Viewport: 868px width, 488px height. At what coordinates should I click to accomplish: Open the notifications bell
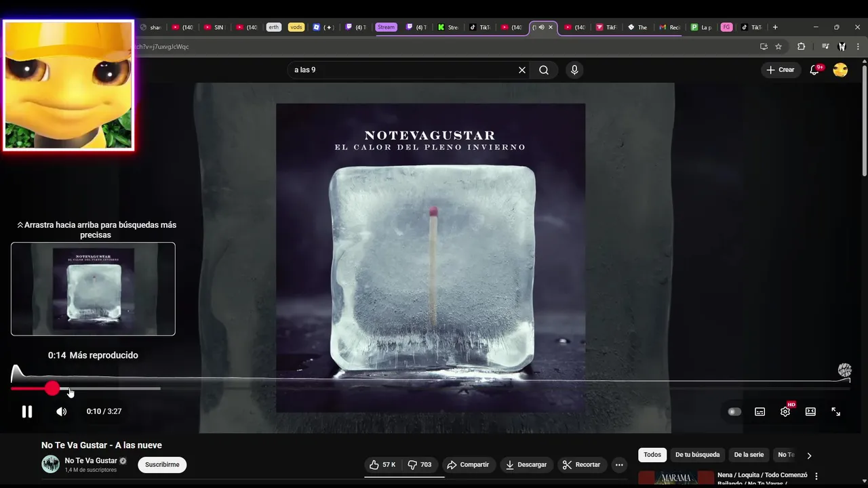click(x=815, y=70)
